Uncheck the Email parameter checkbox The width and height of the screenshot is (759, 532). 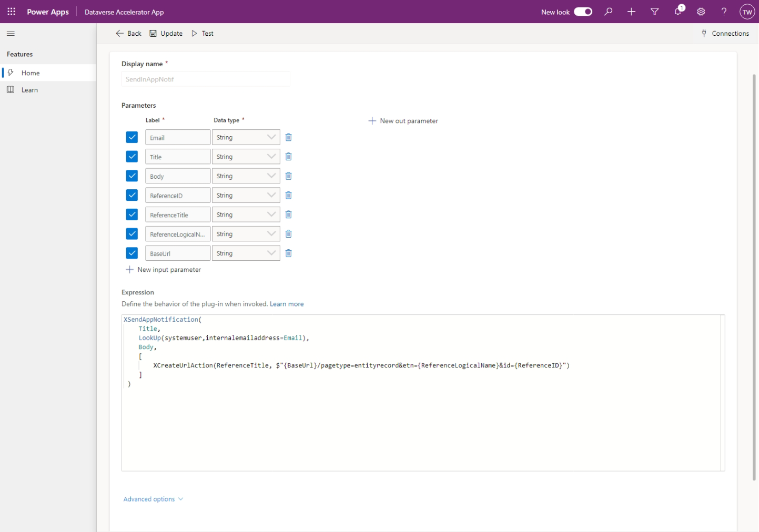coord(132,137)
